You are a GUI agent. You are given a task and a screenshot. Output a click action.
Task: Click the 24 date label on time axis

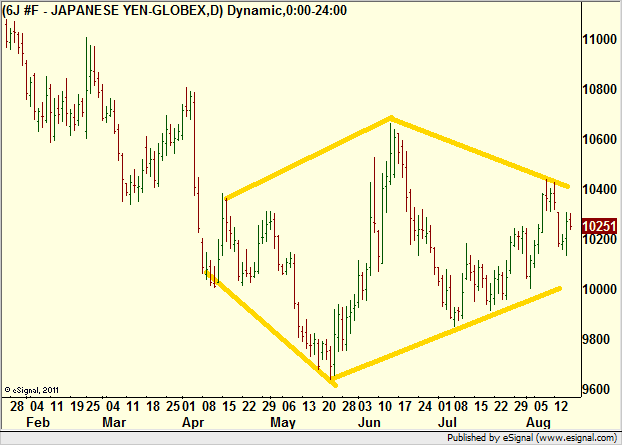pyautogui.click(x=425, y=407)
